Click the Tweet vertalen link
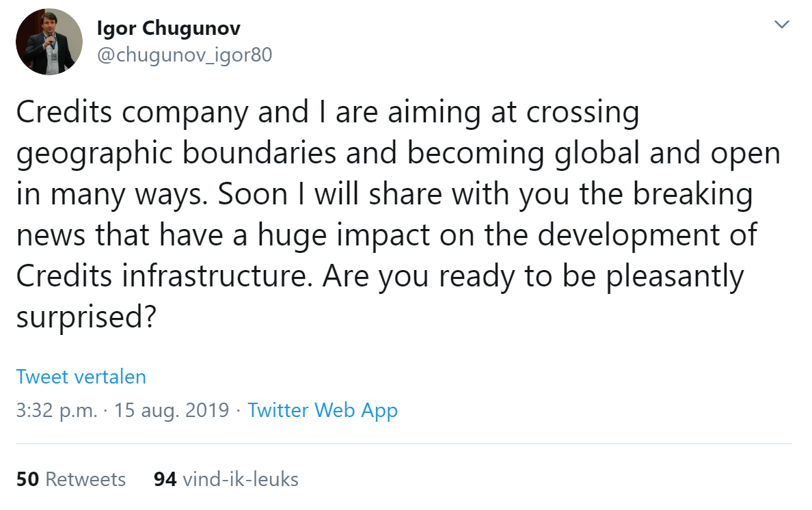This screenshot has height=510, width=812. [81, 377]
